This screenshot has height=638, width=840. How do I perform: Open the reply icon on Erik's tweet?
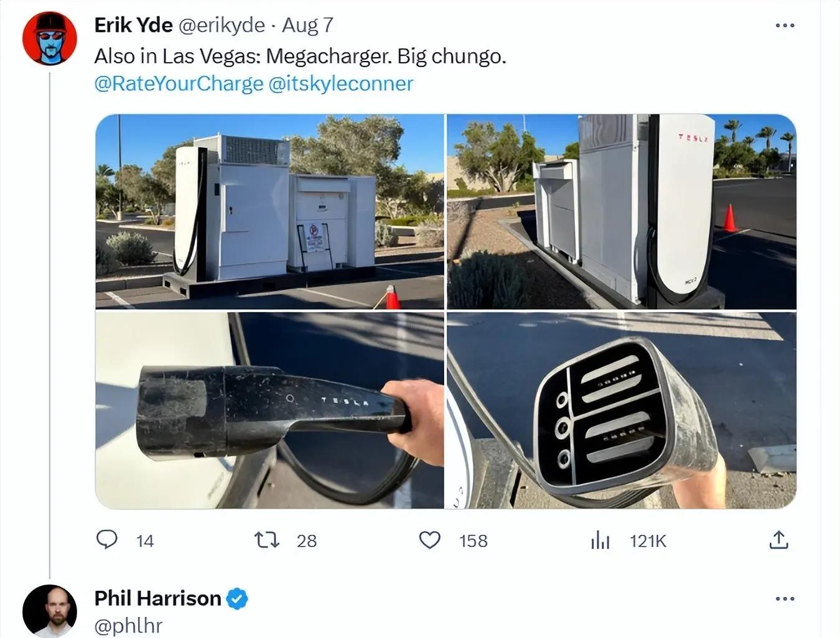tap(107, 539)
